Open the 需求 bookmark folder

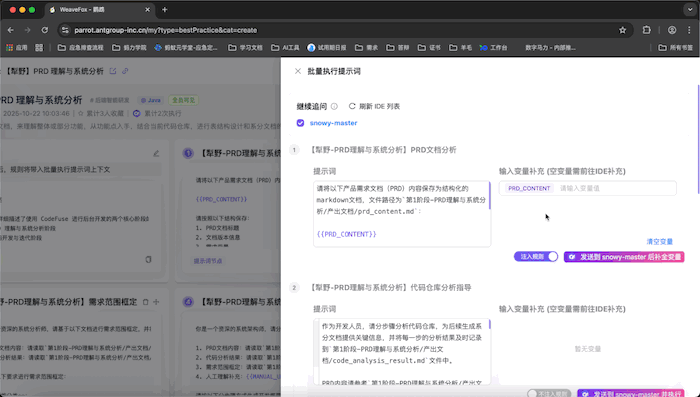[x=367, y=47]
